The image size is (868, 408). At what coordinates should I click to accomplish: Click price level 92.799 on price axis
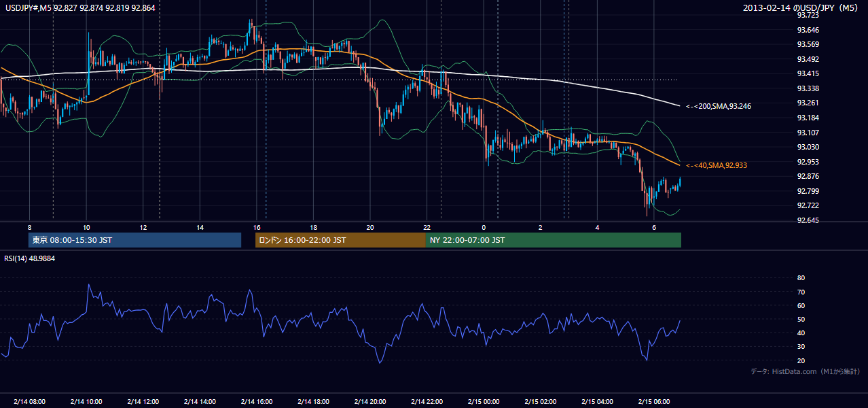(x=808, y=191)
